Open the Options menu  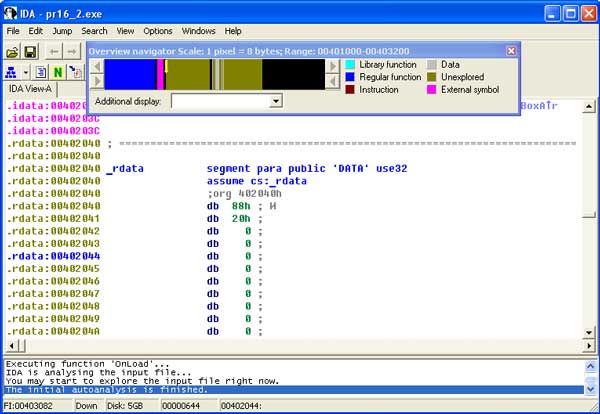coord(158,31)
